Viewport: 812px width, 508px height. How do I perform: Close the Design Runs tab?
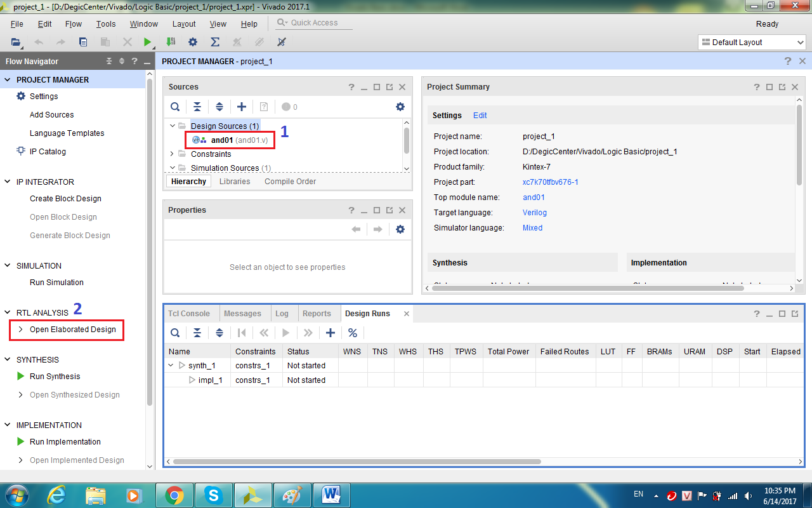[x=407, y=314]
